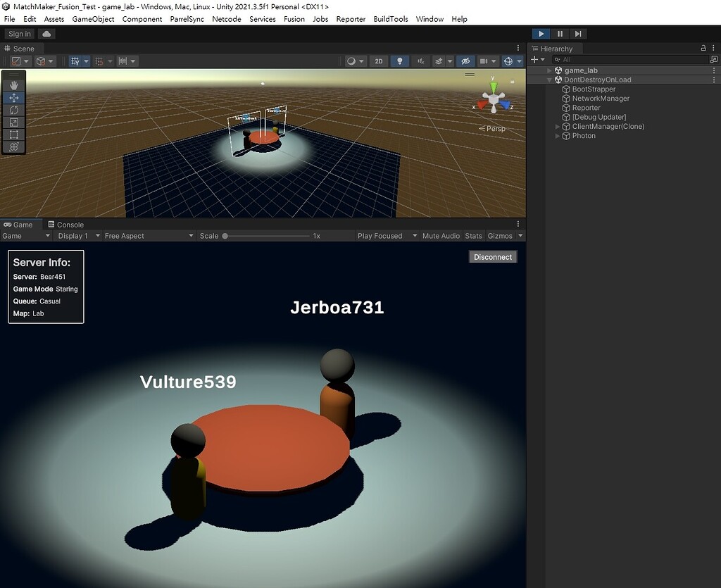Select the Rotate tool

[x=14, y=110]
